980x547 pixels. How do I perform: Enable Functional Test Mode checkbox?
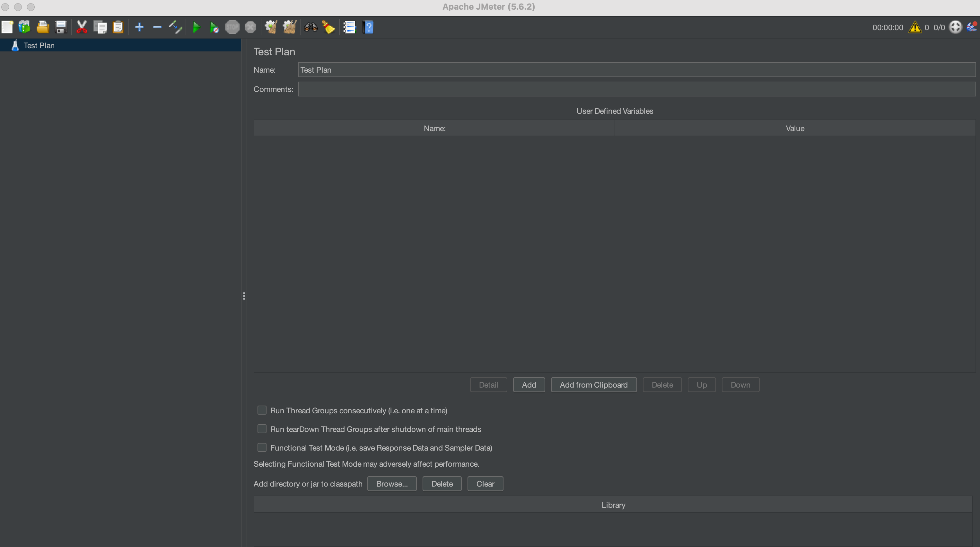click(x=262, y=447)
